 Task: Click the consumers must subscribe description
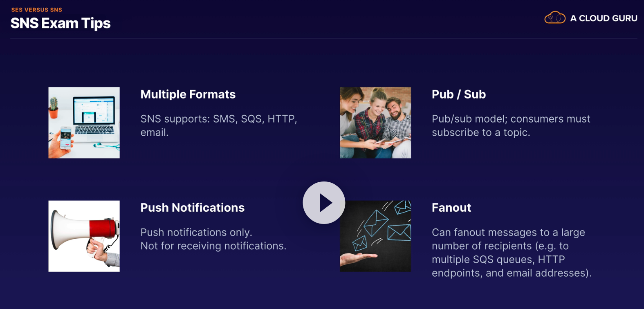(x=511, y=125)
